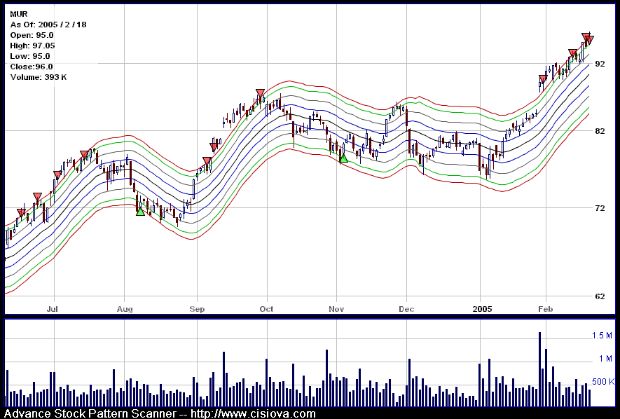Screen dimensions: 620x419
Task: Select red sell triangle at late-September peak
Action: pos(260,94)
